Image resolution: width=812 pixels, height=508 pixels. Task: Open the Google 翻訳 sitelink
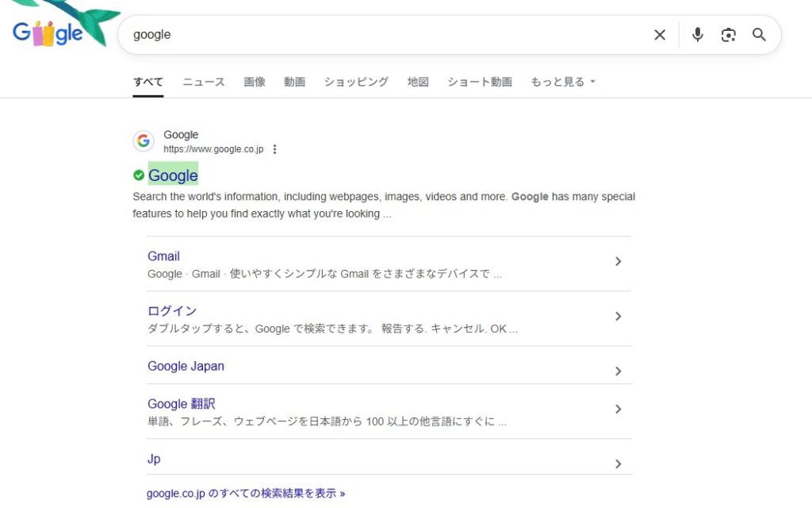coord(182,404)
